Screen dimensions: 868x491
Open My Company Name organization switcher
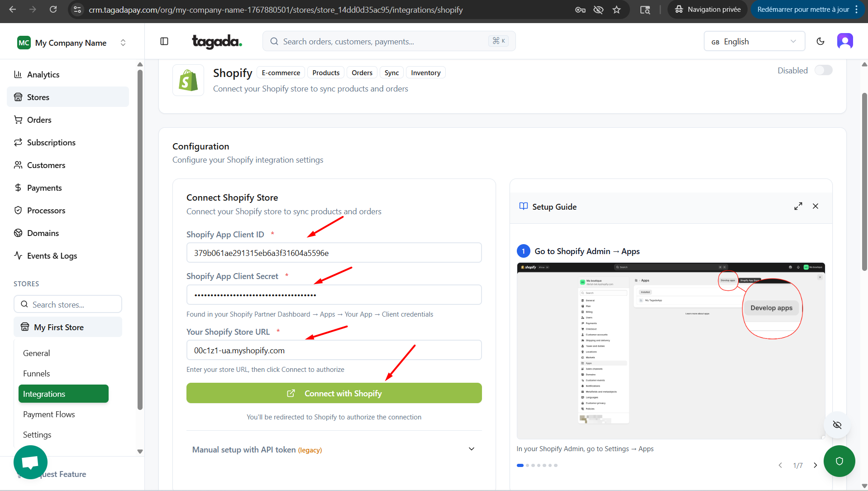[72, 43]
